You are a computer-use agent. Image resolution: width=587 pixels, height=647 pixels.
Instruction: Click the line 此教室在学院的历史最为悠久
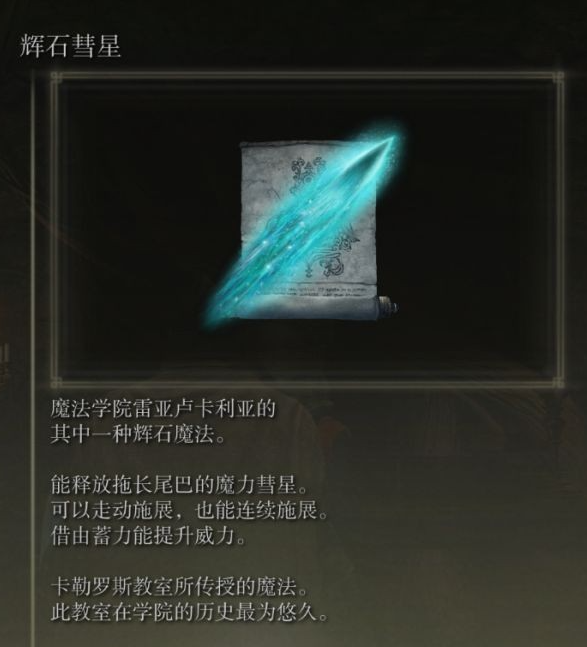(x=190, y=613)
